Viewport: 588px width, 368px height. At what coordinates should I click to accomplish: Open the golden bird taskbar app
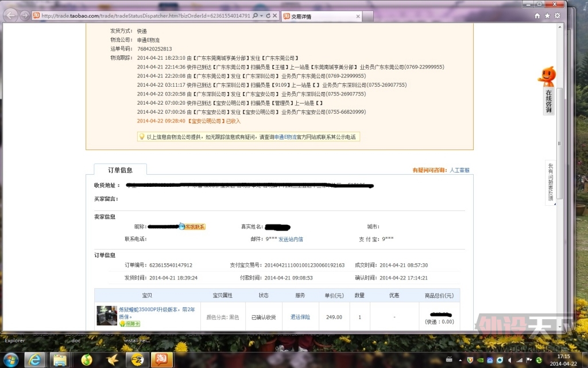coord(112,360)
